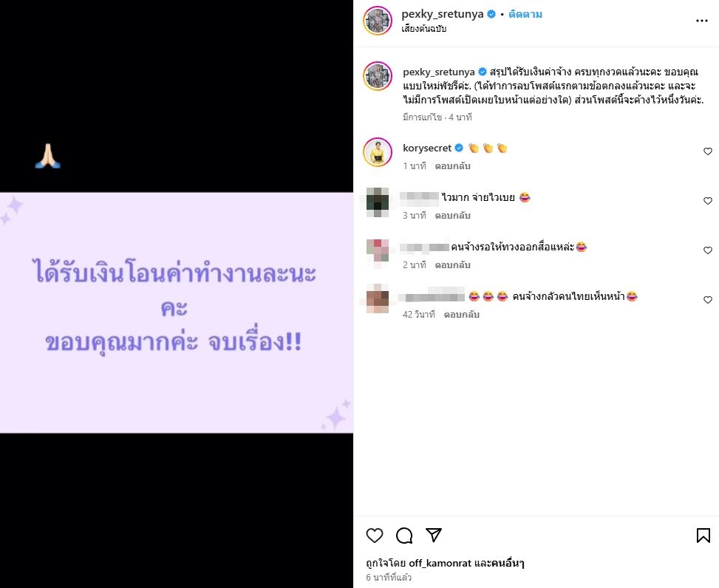This screenshot has width=719, height=588.
Task: Like the post with the heart icon
Action: (x=375, y=536)
